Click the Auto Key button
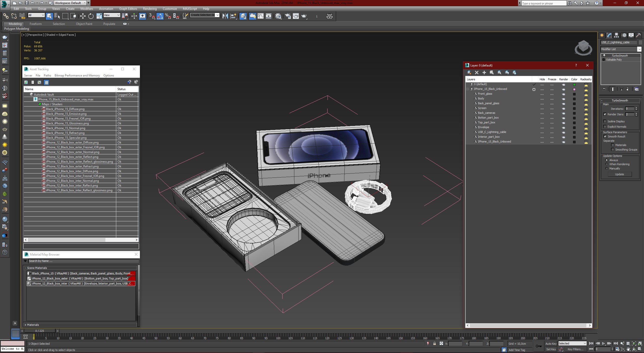The width and height of the screenshot is (644, 353). tap(551, 343)
